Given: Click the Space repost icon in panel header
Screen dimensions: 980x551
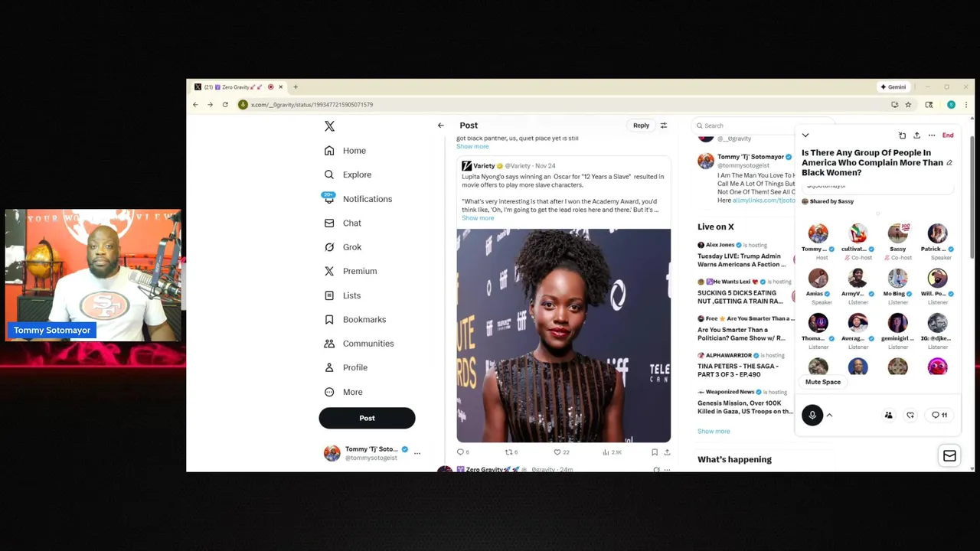Looking at the screenshot, I should (x=902, y=135).
